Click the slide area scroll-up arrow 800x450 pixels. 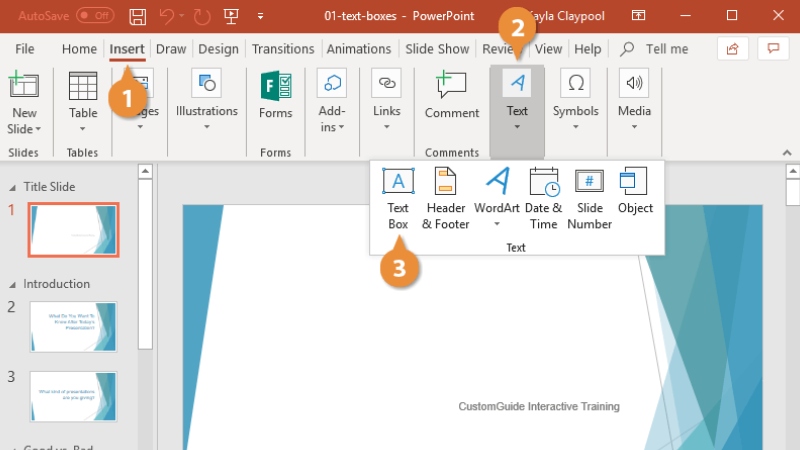tap(793, 171)
